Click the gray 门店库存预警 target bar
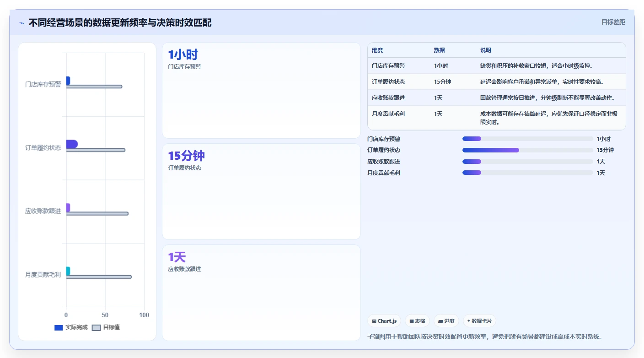Image resolution: width=644 pixels, height=358 pixels. (x=94, y=87)
